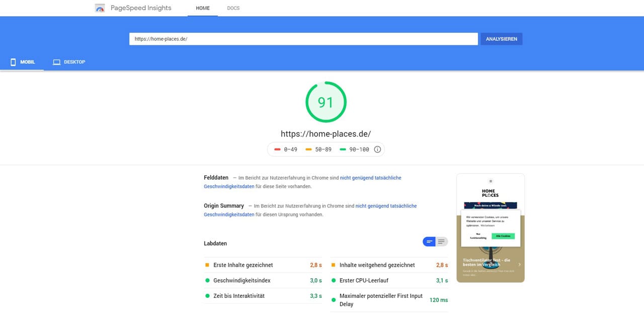The width and height of the screenshot is (644, 321).
Task: Click the Erste Inhalte gezeichnet metric label
Action: click(x=243, y=265)
